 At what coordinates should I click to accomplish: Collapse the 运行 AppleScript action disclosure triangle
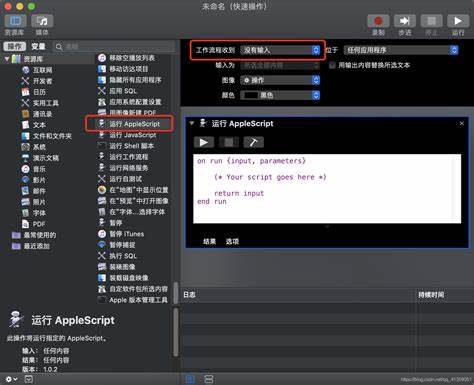tap(192, 123)
